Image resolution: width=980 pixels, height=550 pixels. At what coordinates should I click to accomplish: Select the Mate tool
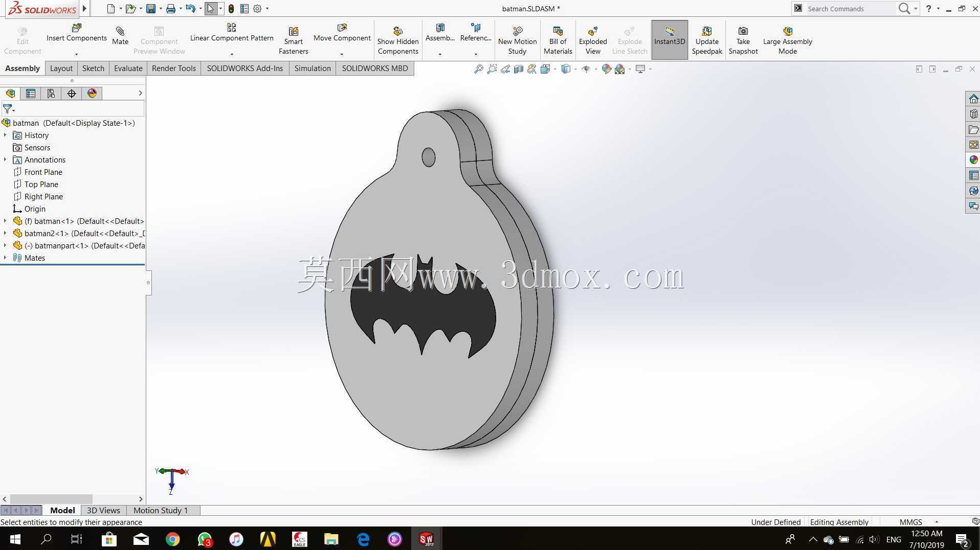coord(120,36)
